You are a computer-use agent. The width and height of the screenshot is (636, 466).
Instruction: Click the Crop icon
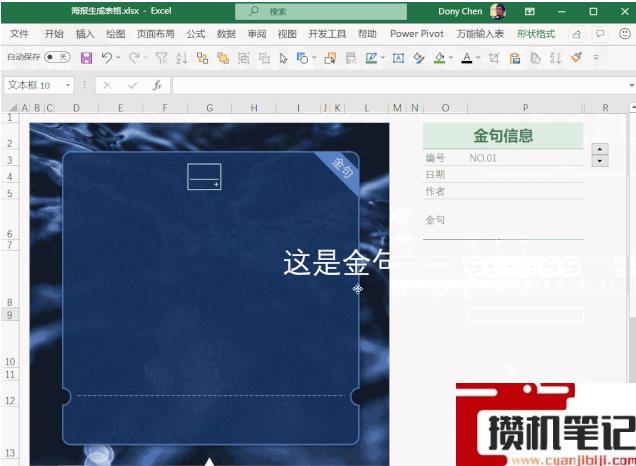[494, 58]
